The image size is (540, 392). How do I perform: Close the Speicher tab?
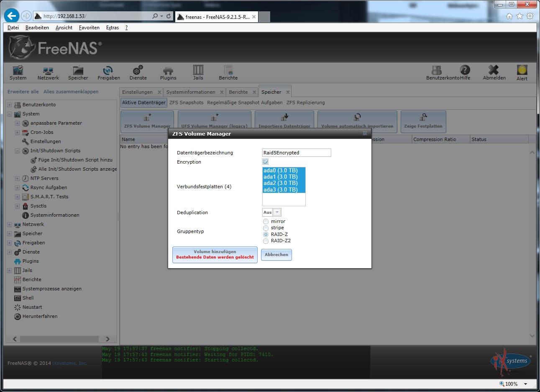(x=288, y=92)
